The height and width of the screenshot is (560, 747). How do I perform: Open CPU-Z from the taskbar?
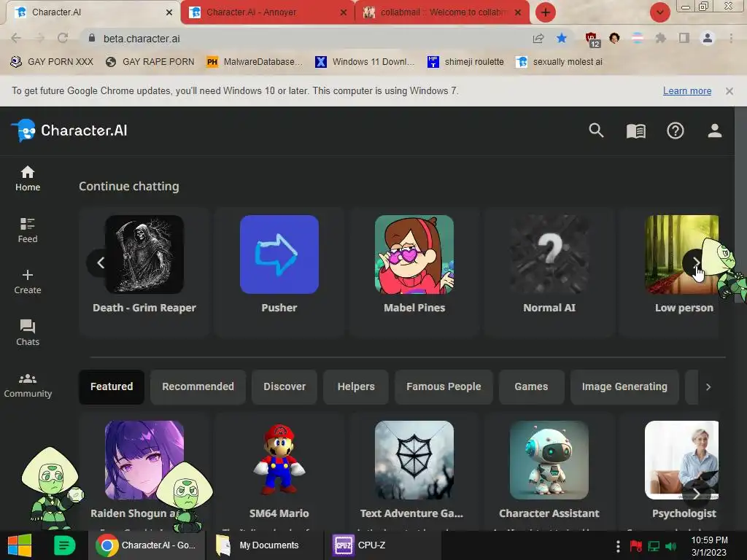point(384,545)
